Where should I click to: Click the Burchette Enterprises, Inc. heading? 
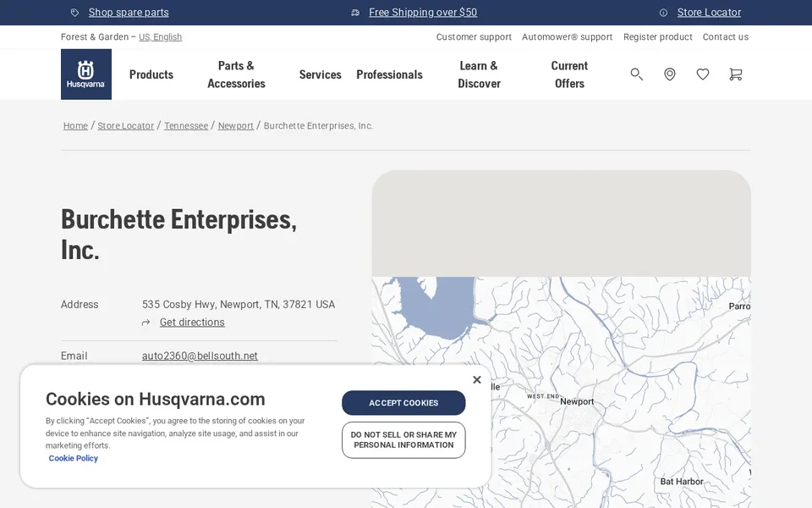coord(178,235)
